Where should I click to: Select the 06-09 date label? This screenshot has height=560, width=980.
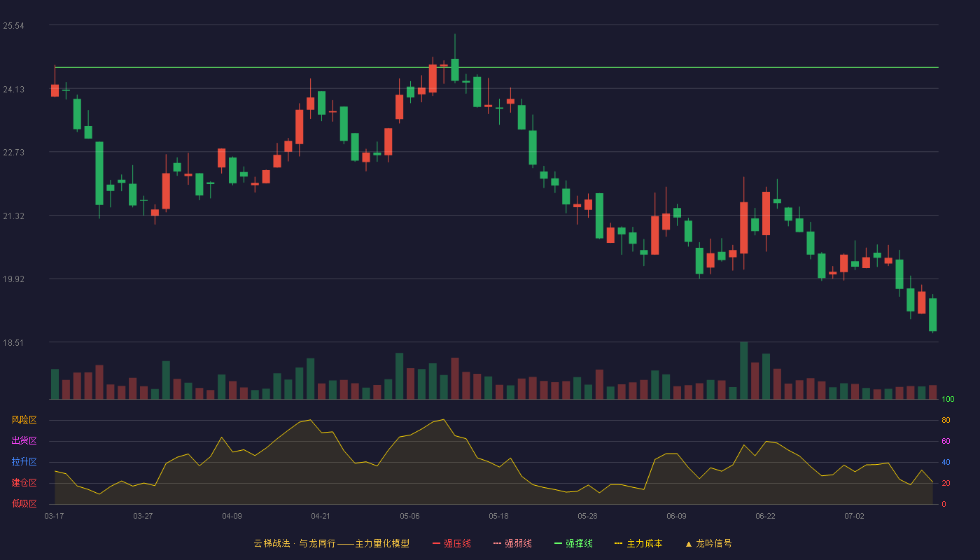click(x=677, y=516)
